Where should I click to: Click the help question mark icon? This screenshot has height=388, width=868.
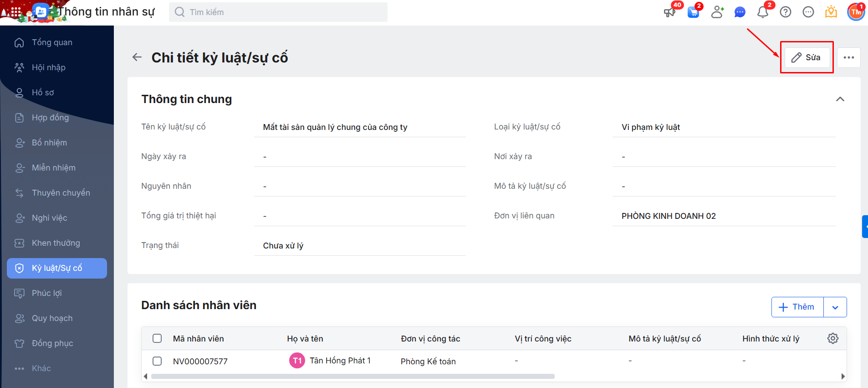pos(786,12)
